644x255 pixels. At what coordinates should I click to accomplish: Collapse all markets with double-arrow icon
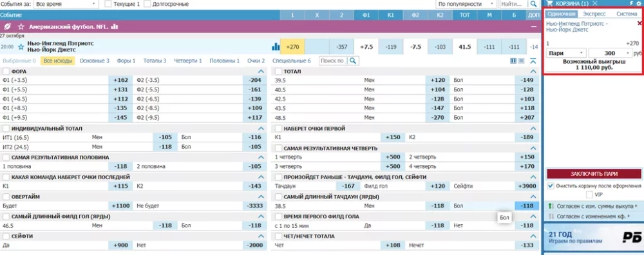point(533,61)
